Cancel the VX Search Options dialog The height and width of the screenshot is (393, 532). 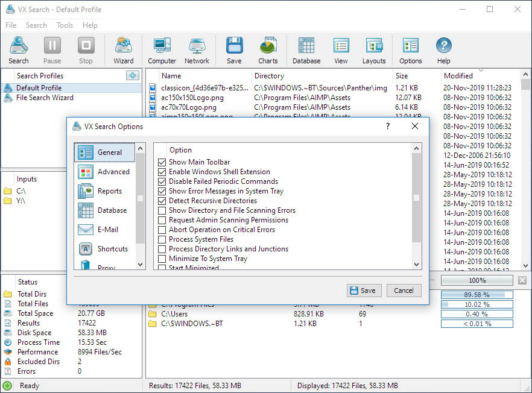pyautogui.click(x=404, y=291)
